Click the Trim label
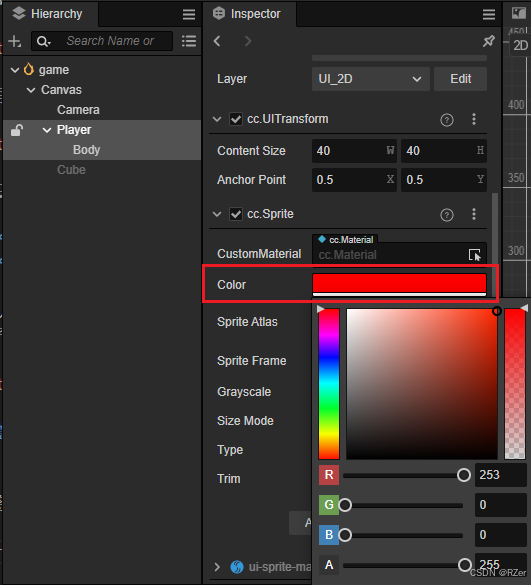 [229, 479]
